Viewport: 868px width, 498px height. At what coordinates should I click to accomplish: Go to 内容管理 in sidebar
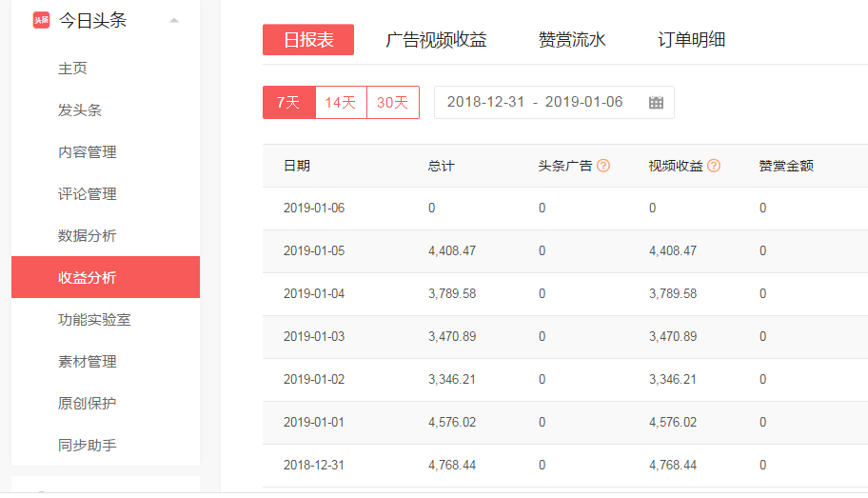point(87,151)
